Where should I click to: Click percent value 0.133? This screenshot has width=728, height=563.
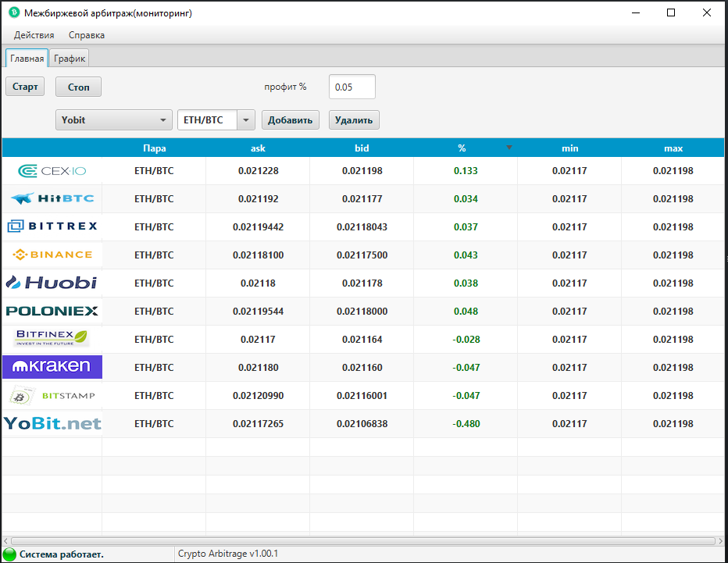click(x=466, y=171)
